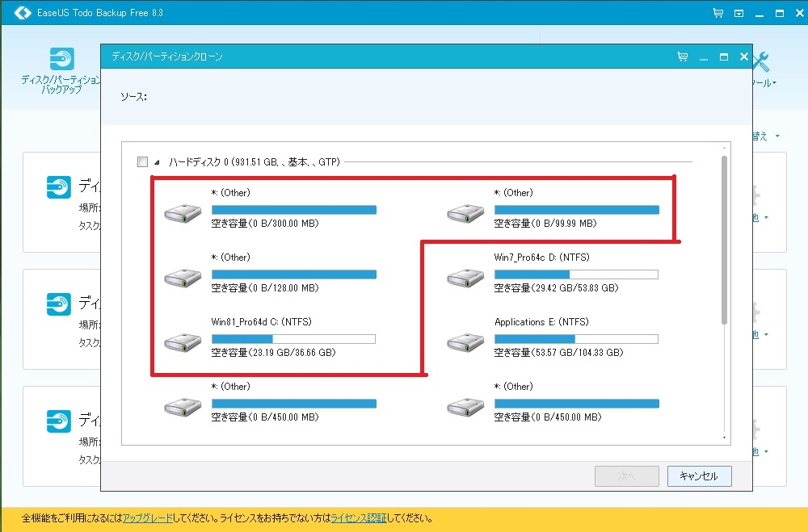This screenshot has height=532, width=808.
Task: Click the free space 29.42 GB/53.83 GB text
Action: (556, 288)
